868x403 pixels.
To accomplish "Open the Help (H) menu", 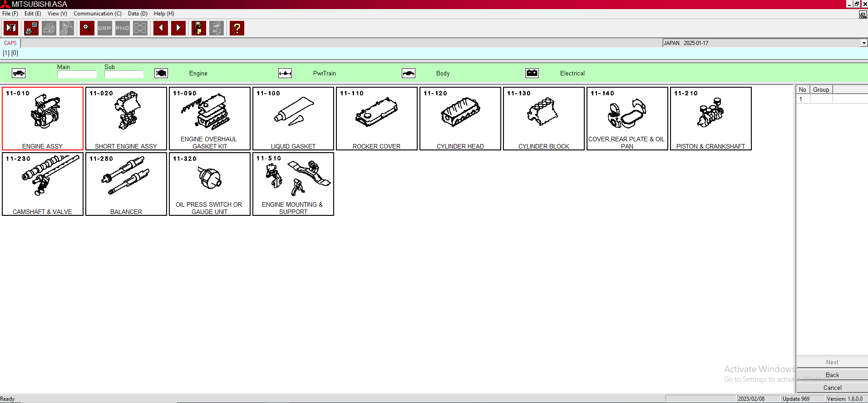I will click(164, 14).
